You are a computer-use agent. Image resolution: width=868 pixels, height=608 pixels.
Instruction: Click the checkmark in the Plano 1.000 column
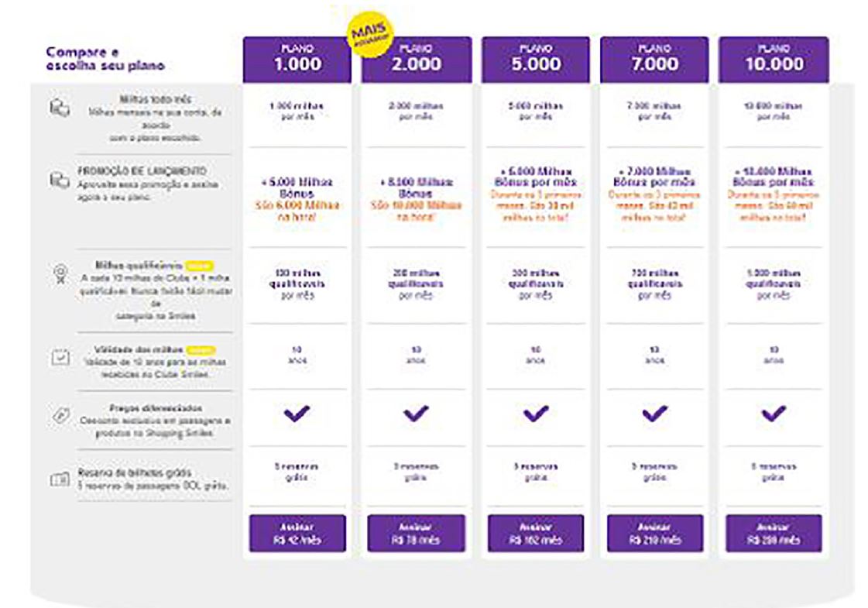click(297, 414)
